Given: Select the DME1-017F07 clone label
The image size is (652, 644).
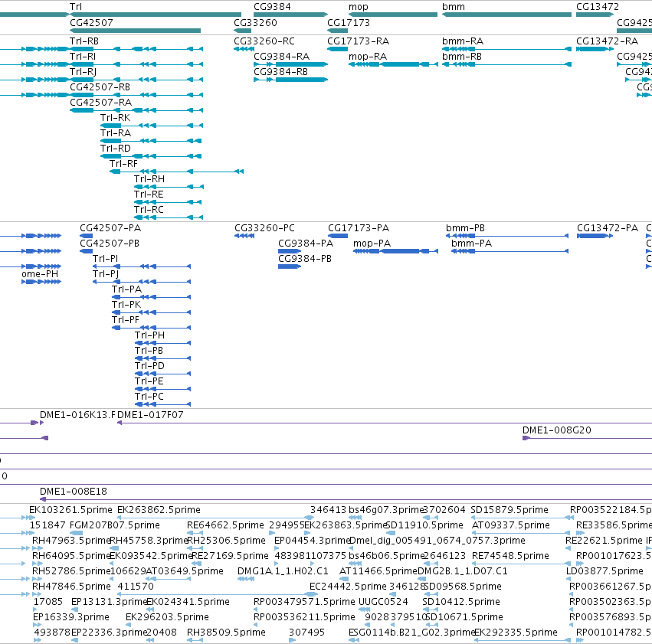Looking at the screenshot, I should pos(150,415).
